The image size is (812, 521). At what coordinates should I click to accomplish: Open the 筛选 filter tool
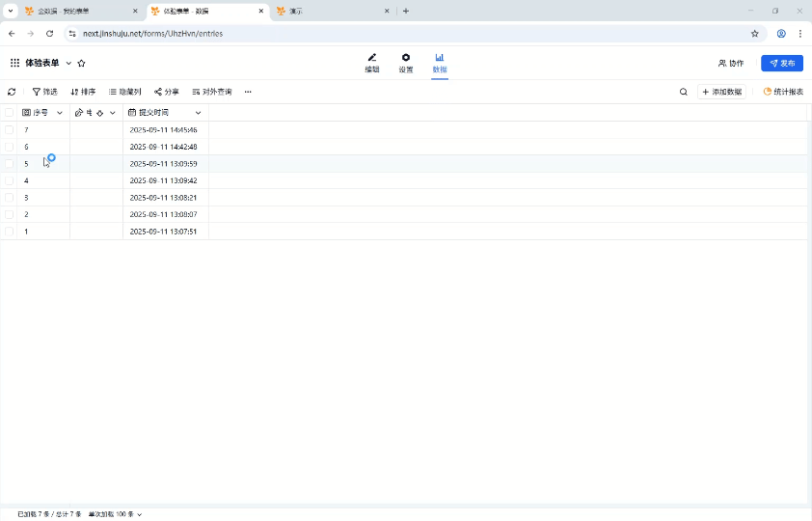44,92
